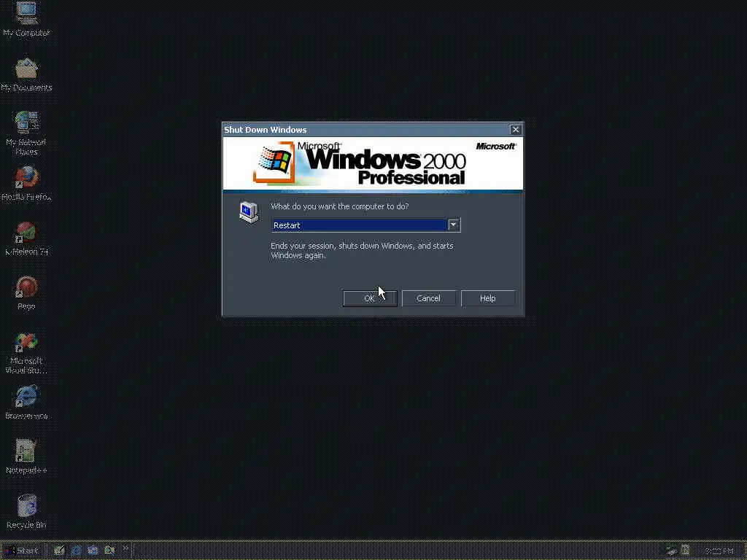The image size is (747, 560).
Task: Click the first system tray icon
Action: (x=671, y=551)
